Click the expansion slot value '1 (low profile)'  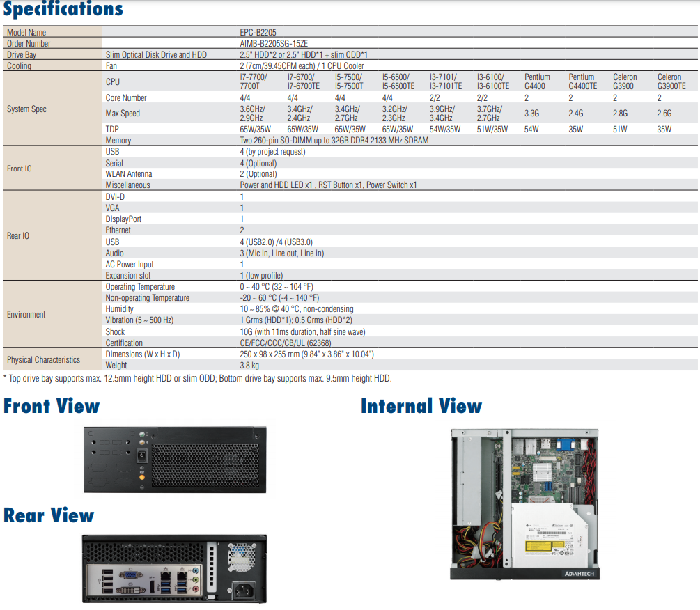[x=261, y=275]
